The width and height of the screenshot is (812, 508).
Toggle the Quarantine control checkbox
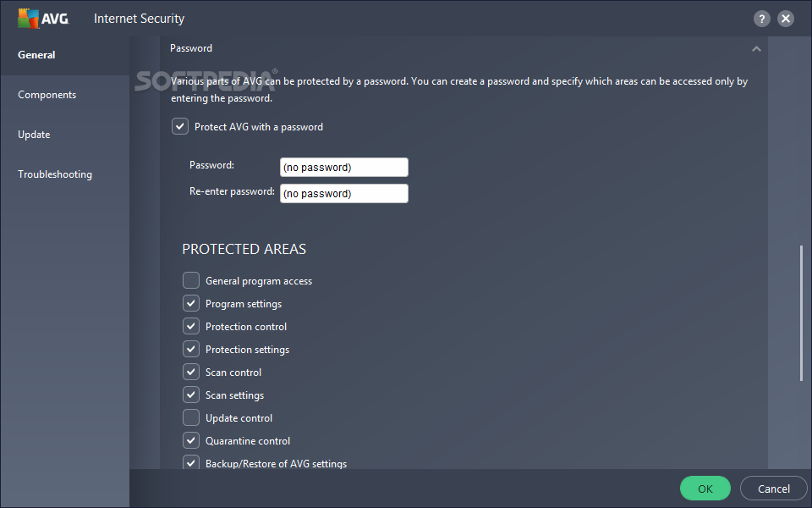click(x=191, y=440)
